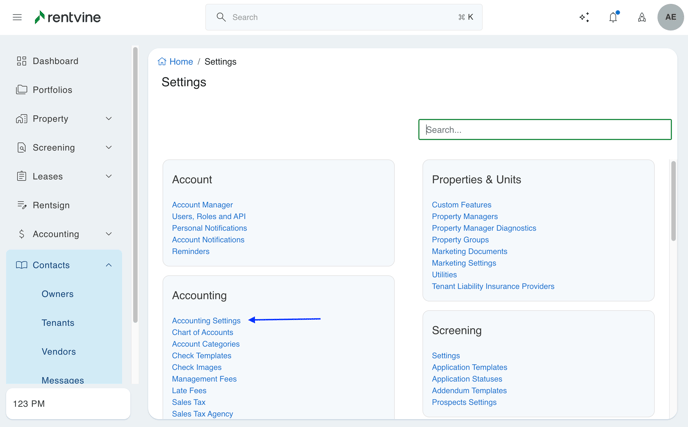Open the notifications bell
This screenshot has height=427, width=688.
pyautogui.click(x=613, y=17)
